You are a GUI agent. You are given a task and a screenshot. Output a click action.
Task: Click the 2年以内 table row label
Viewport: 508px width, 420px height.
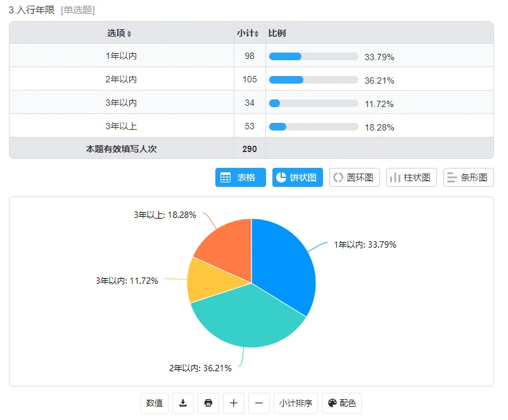(121, 79)
